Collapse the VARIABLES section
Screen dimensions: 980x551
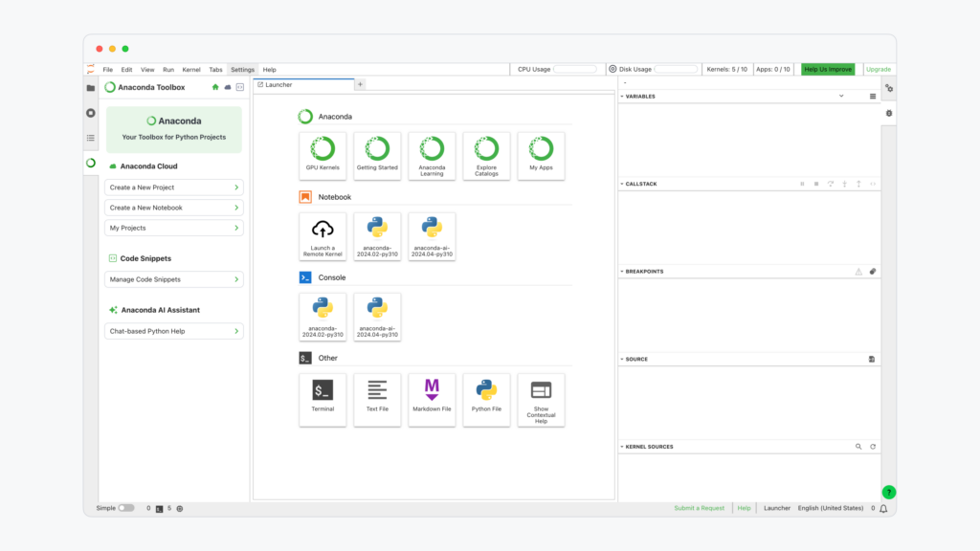point(622,97)
